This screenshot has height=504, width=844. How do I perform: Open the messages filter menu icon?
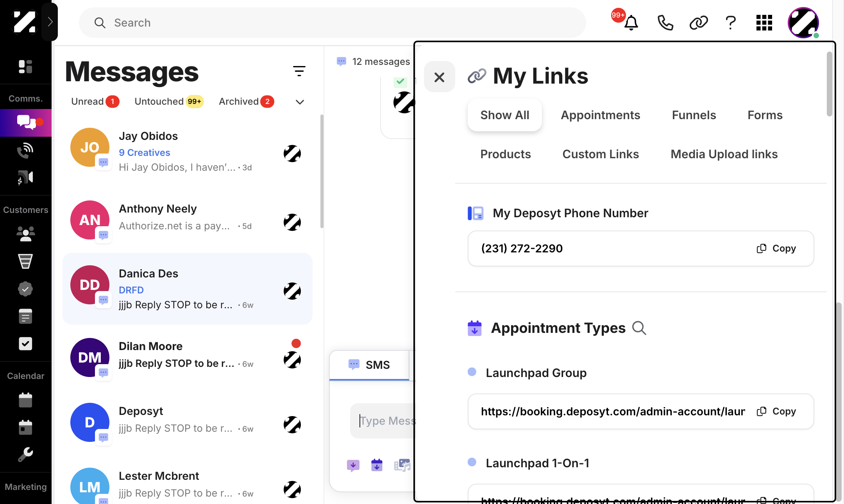(x=299, y=71)
